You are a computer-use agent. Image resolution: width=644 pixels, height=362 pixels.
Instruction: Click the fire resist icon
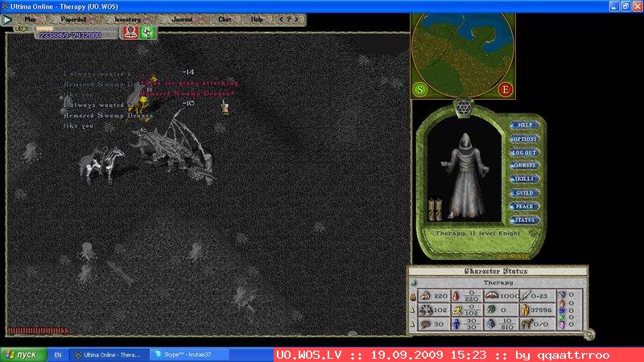[561, 303]
